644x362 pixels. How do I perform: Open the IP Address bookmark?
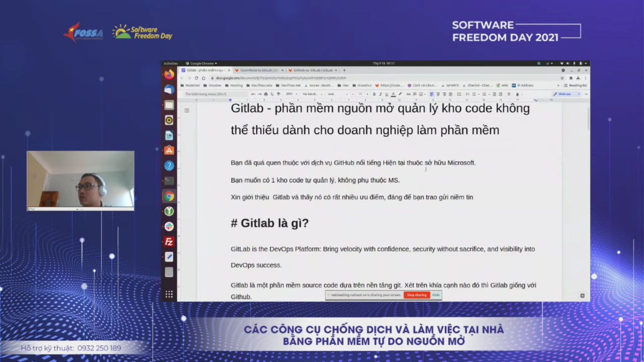pyautogui.click(x=522, y=85)
